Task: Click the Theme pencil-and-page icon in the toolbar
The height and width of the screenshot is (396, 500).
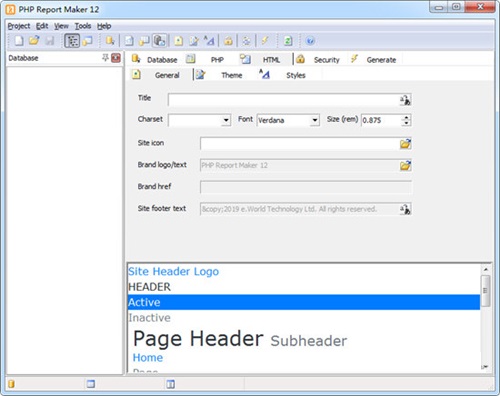Action: coord(194,41)
